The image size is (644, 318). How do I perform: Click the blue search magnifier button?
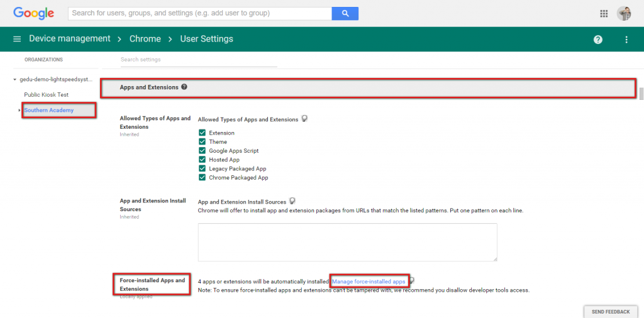click(345, 13)
